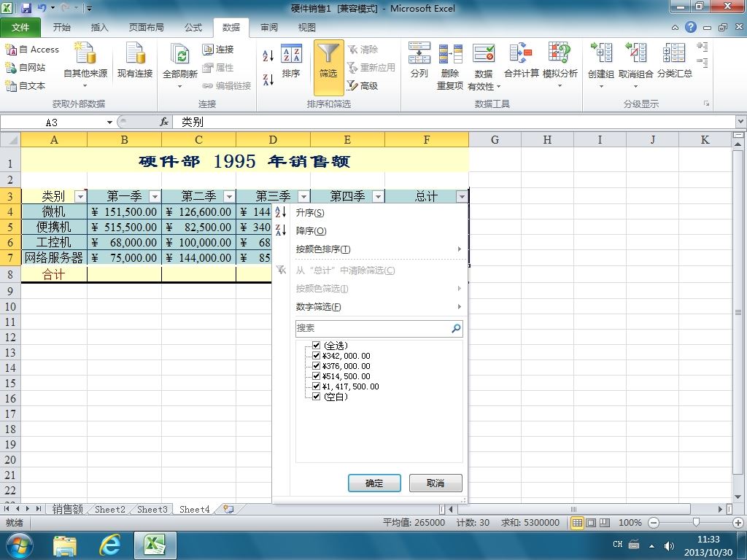Click the 自文本 text import icon
The width and height of the screenshot is (747, 560).
coord(10,86)
